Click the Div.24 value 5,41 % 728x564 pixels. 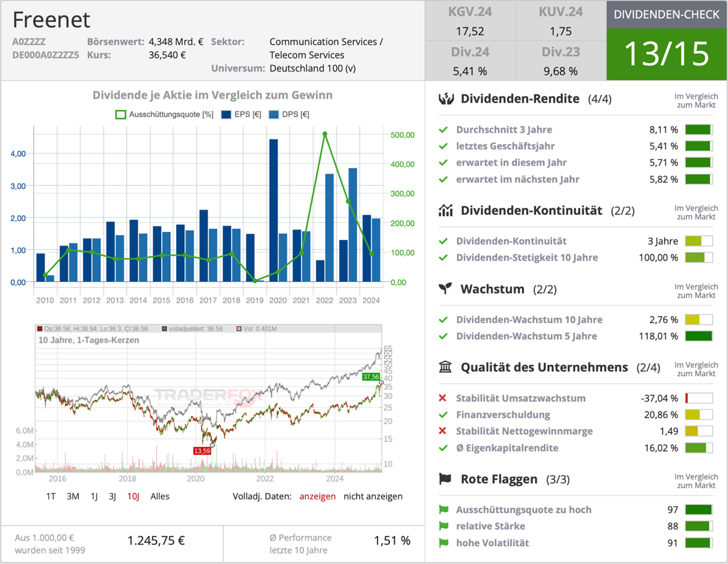[x=470, y=71]
